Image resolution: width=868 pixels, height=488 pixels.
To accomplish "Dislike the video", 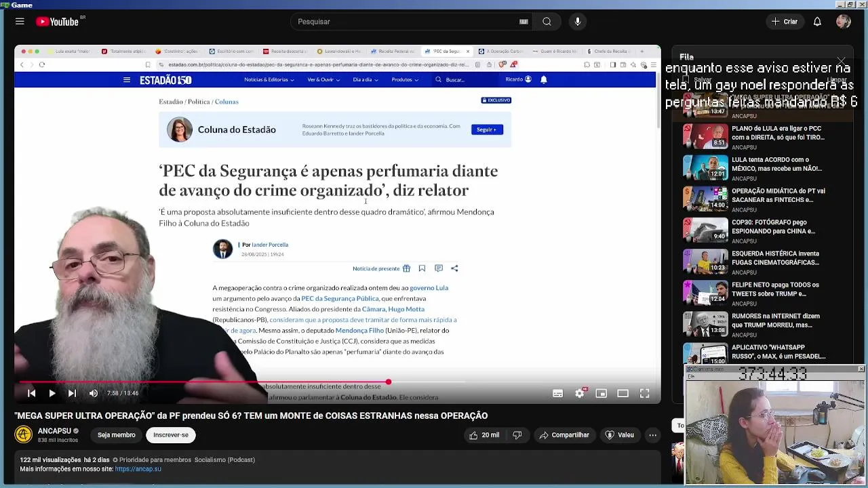I will [x=517, y=435].
